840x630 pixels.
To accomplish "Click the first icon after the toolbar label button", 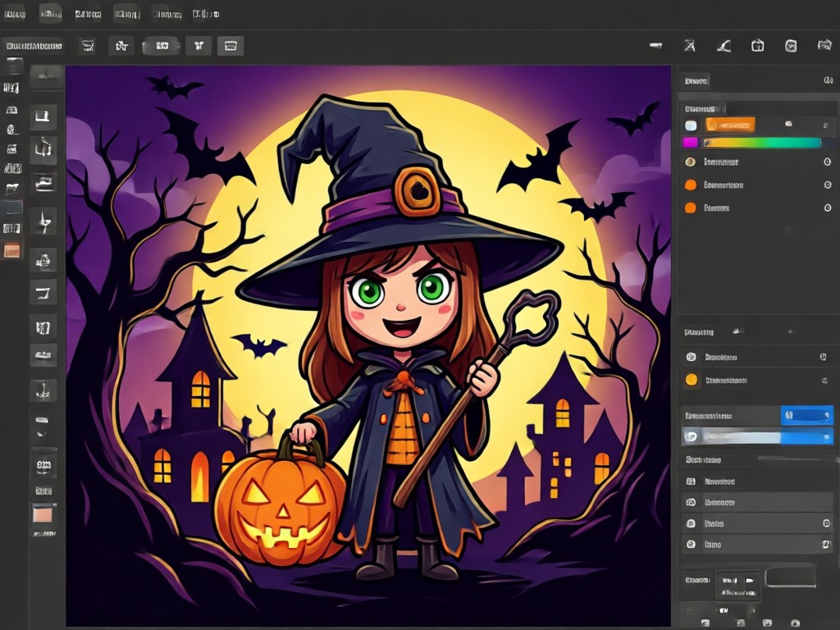I will coord(87,46).
